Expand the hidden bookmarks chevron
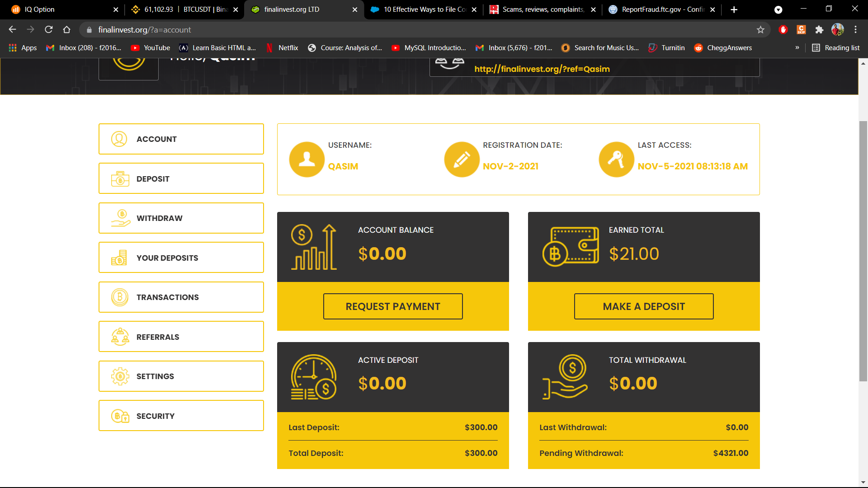The image size is (868, 488). pyautogui.click(x=797, y=47)
